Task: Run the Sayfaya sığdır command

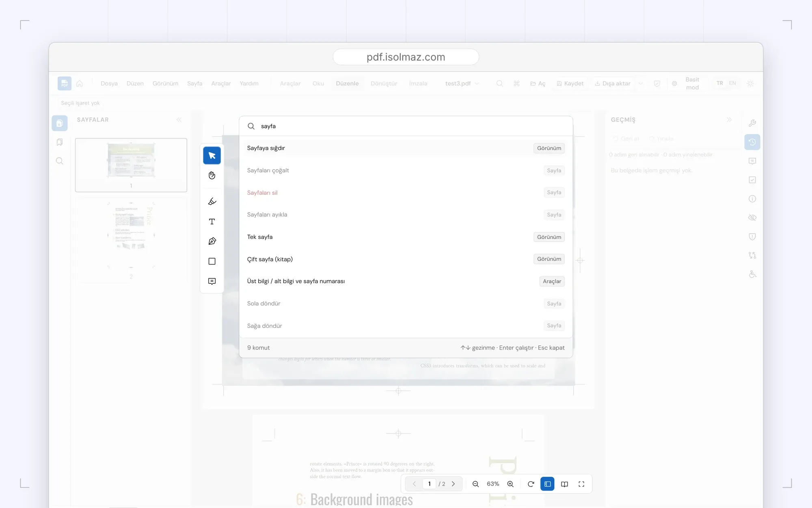Action: click(x=406, y=148)
